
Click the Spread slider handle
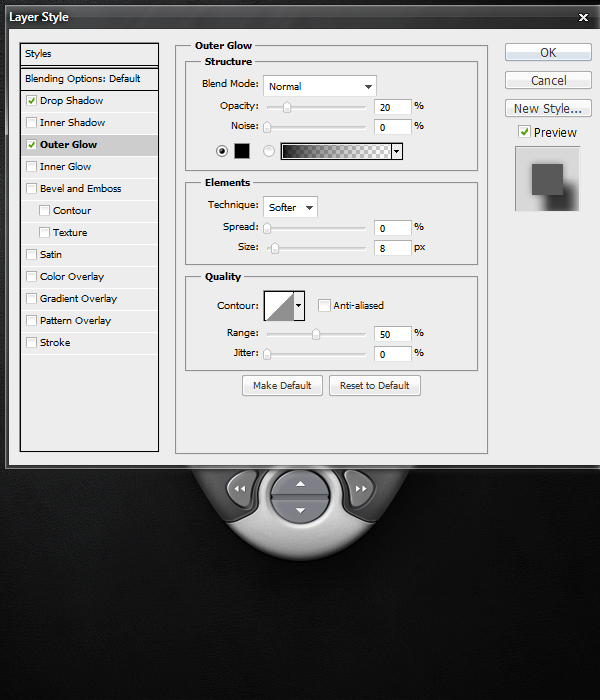coord(267,228)
